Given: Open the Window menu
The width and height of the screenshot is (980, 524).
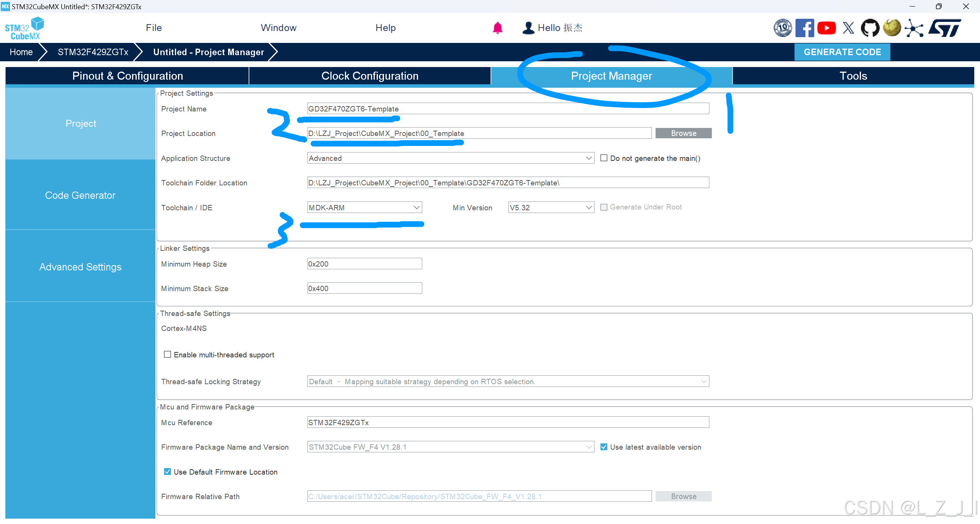Looking at the screenshot, I should [279, 28].
